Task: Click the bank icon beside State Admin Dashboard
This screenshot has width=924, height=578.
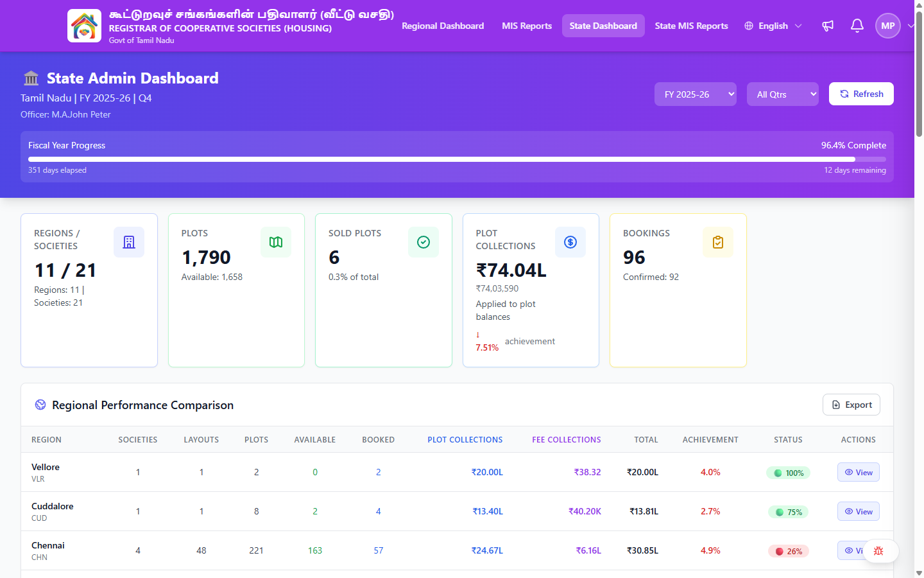Action: tap(31, 78)
